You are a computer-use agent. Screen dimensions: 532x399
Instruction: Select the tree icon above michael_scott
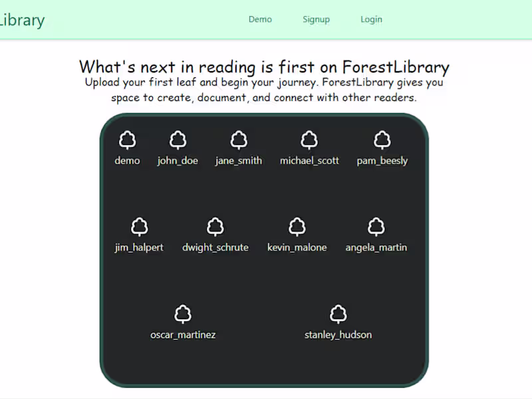(309, 140)
